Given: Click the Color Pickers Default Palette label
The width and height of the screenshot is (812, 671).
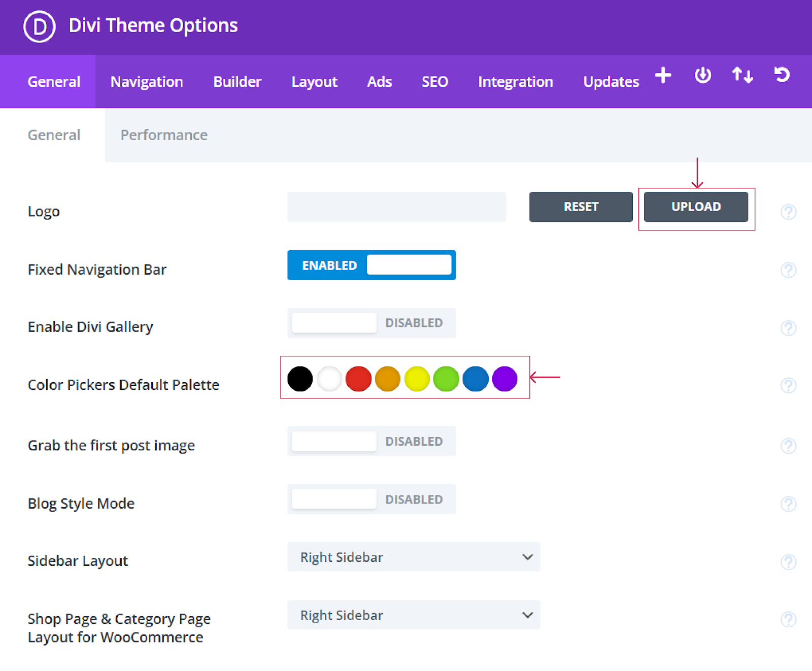Looking at the screenshot, I should tap(123, 385).
